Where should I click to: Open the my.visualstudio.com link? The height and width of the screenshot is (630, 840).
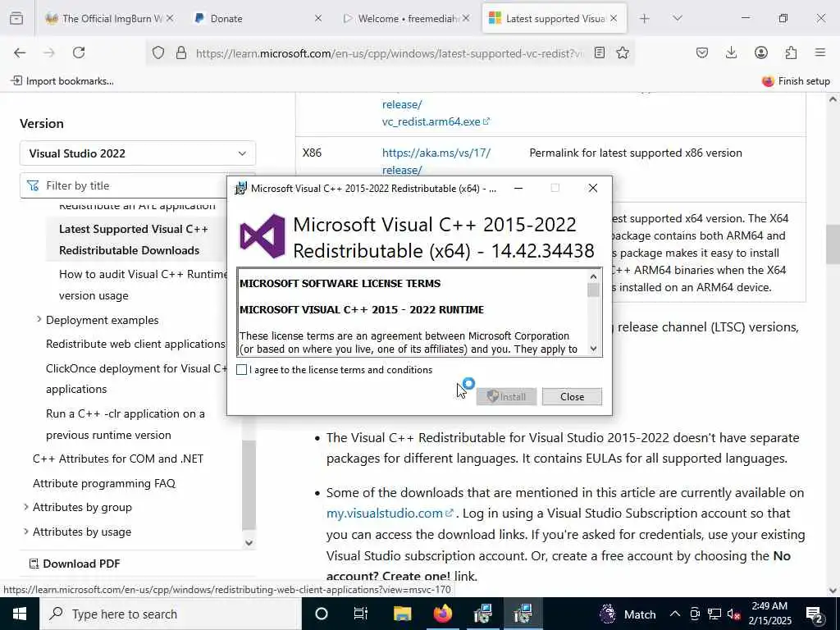pos(390,514)
